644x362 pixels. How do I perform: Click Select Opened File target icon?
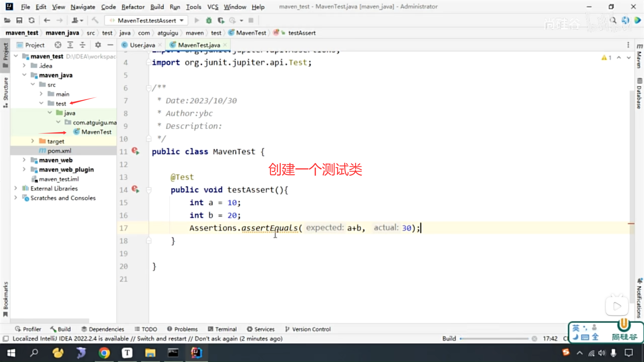tap(58, 45)
